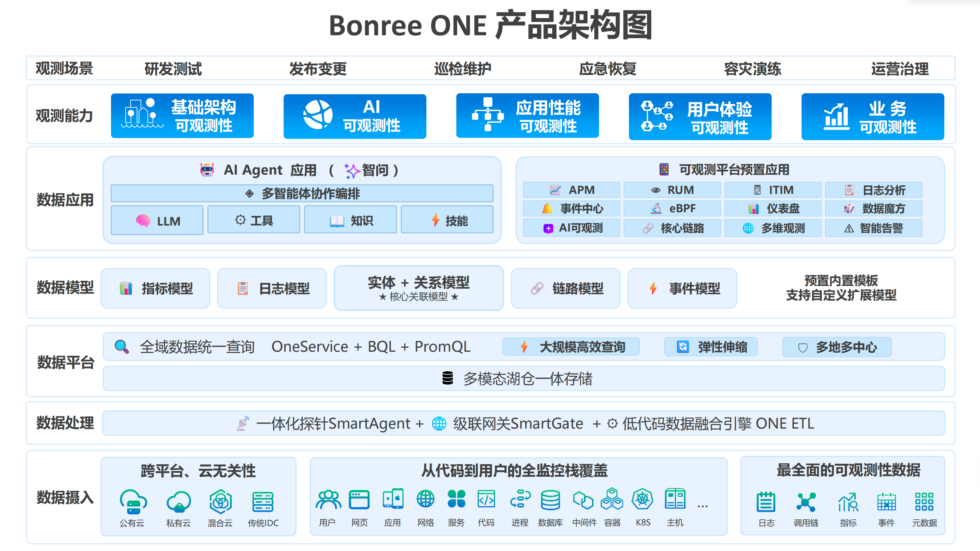Click the 混合云 hybrid cloud icon
980x551 pixels.
(221, 502)
